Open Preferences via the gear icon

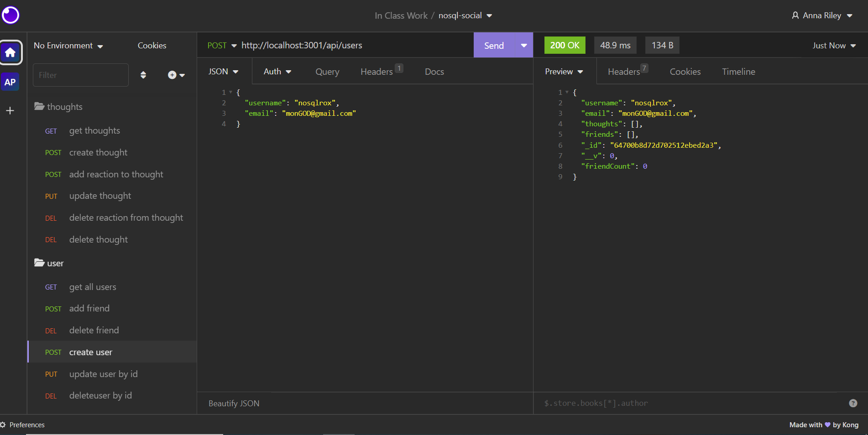point(5,425)
